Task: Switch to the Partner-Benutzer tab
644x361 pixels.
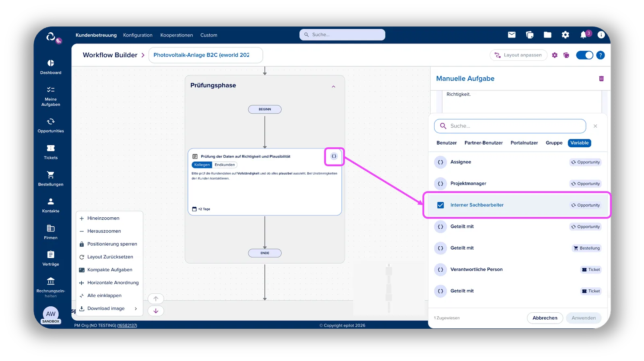Action: [x=483, y=143]
